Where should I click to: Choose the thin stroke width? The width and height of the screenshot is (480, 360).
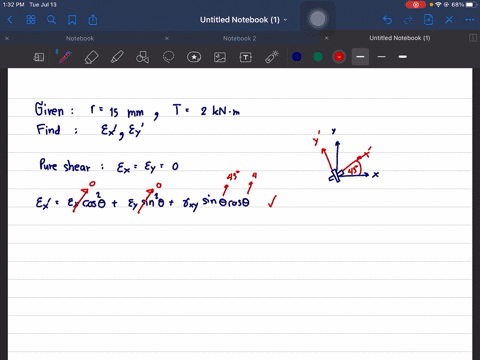pos(382,57)
